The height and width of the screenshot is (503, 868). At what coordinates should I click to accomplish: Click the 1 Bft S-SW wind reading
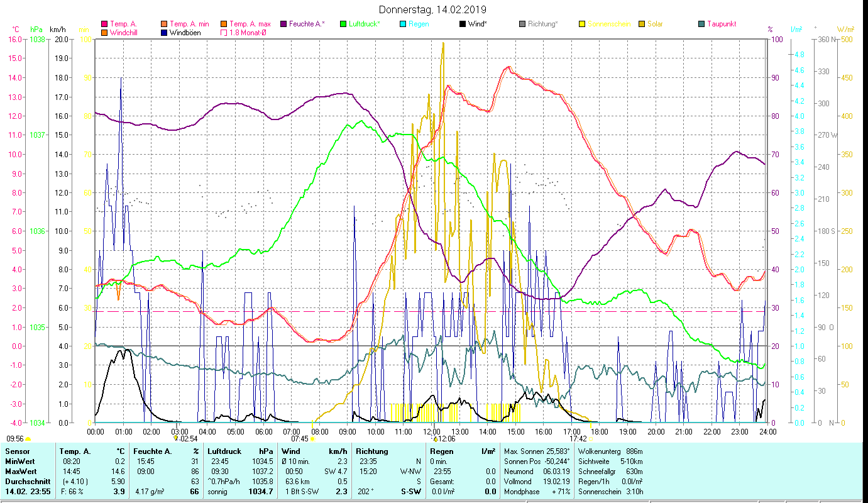pyautogui.click(x=302, y=492)
